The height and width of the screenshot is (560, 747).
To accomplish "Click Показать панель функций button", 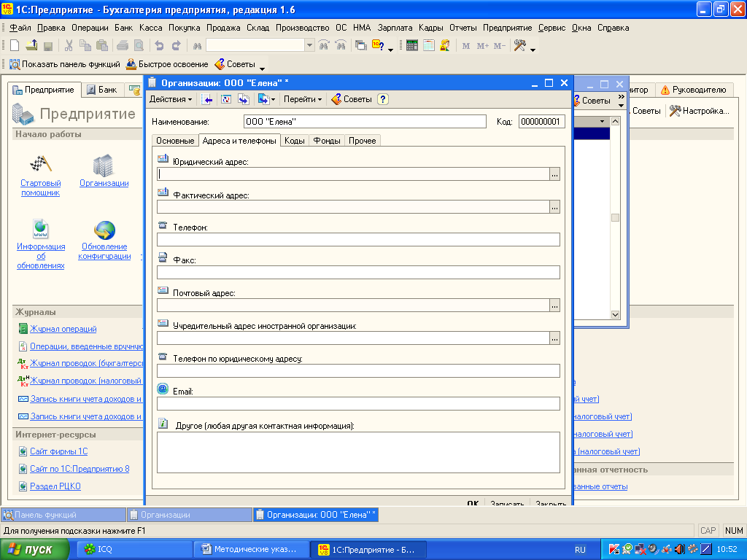I will point(65,64).
